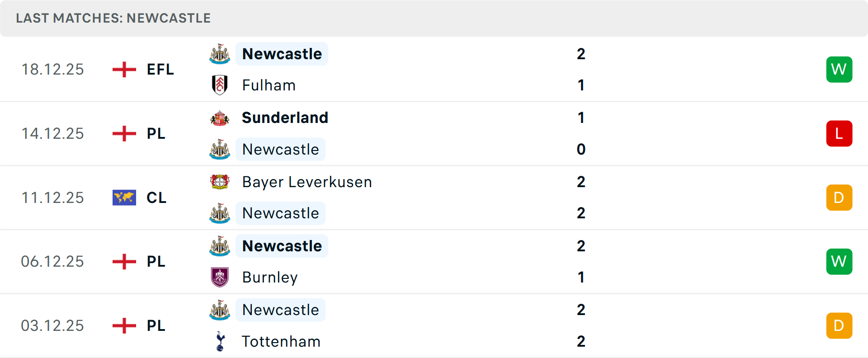Select the Bayer Leverkusen team name
Screen dimensions: 868x358
[x=307, y=182]
